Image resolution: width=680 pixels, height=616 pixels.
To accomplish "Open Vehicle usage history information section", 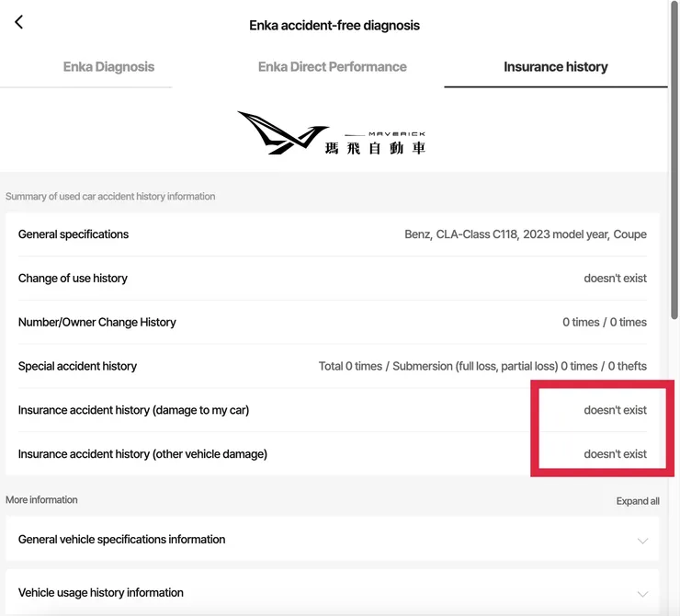I will pyautogui.click(x=101, y=593).
